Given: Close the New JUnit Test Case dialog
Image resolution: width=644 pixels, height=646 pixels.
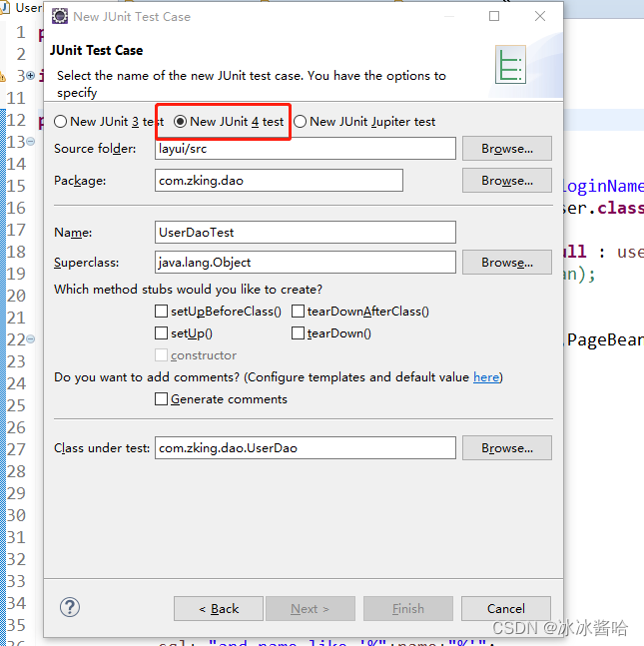Looking at the screenshot, I should point(540,16).
